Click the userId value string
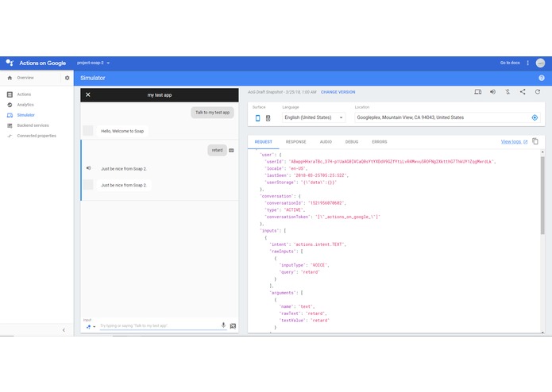The height and width of the screenshot is (392, 552). (392, 162)
